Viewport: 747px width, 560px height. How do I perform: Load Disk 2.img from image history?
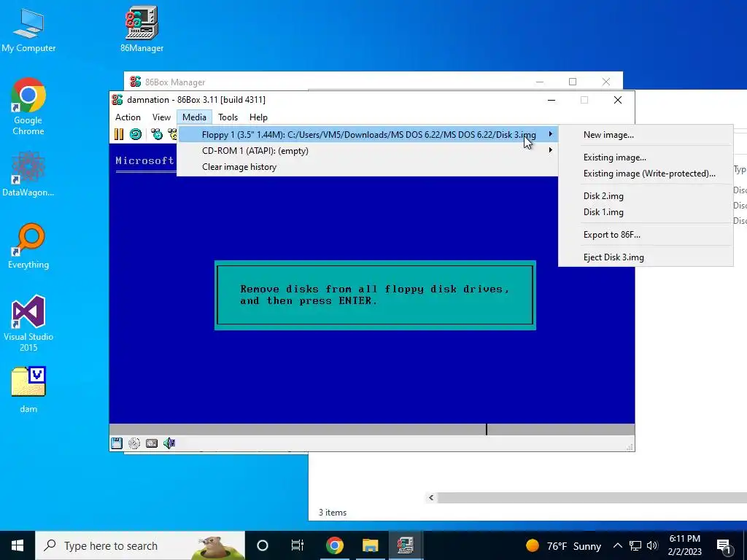point(646,195)
